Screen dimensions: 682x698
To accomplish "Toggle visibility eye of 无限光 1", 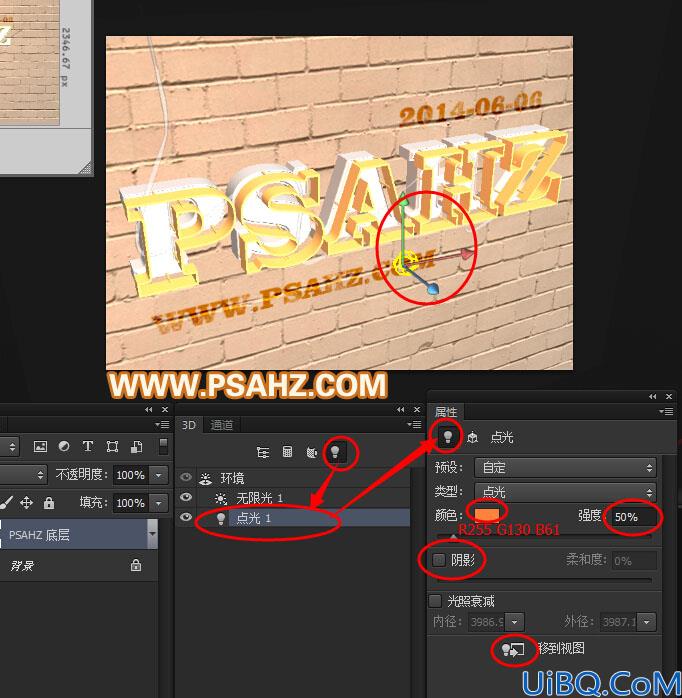I will click(186, 497).
